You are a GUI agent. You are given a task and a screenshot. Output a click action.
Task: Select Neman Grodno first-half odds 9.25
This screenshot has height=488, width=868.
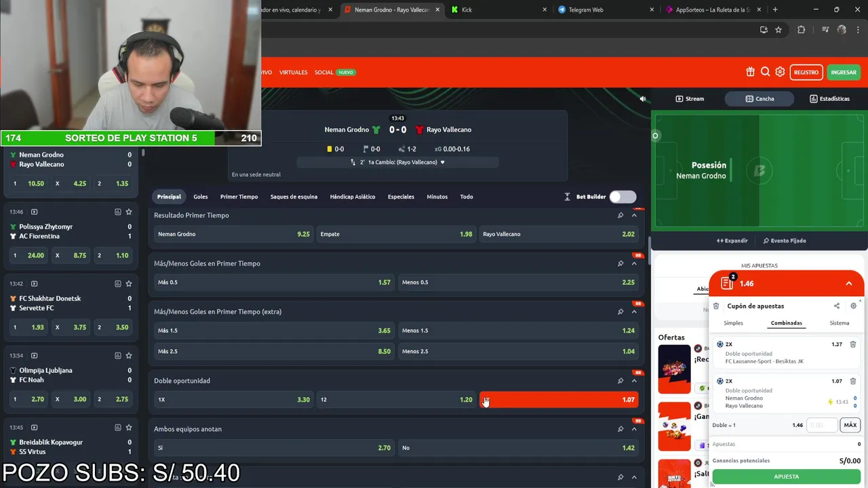pyautogui.click(x=233, y=234)
